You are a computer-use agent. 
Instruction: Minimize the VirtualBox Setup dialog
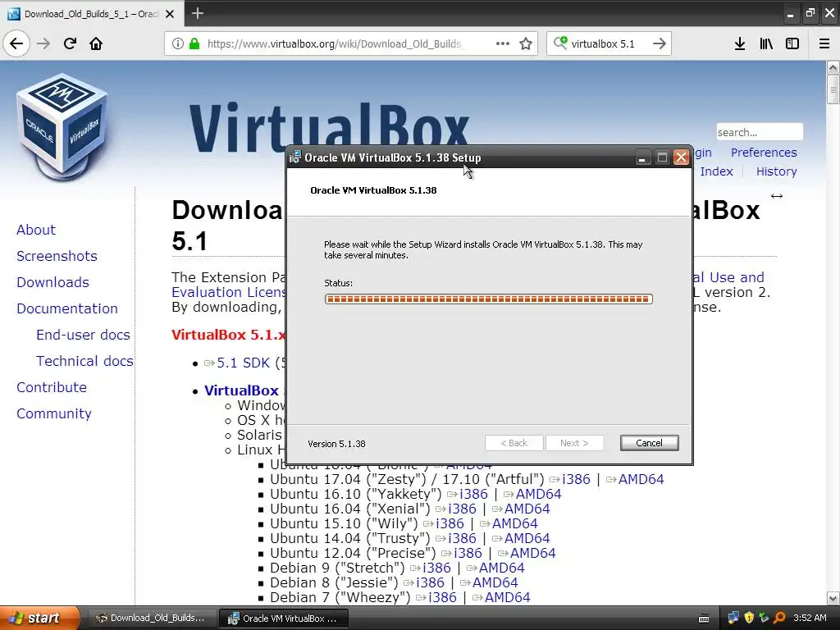click(x=642, y=157)
